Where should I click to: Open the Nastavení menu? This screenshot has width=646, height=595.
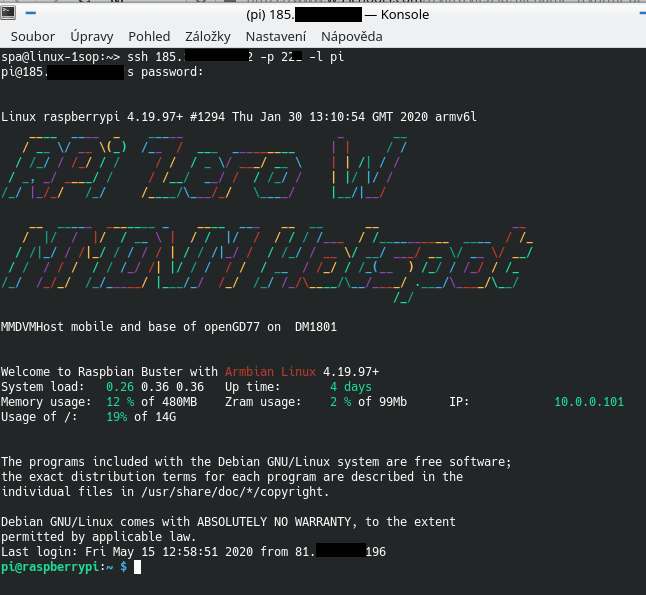click(276, 37)
